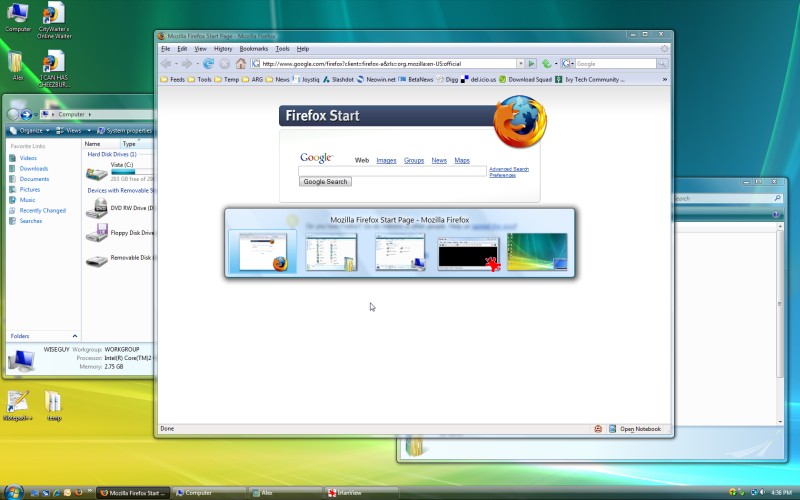Open the Download Squad bookmark
The width and height of the screenshot is (800, 500).
pos(526,80)
